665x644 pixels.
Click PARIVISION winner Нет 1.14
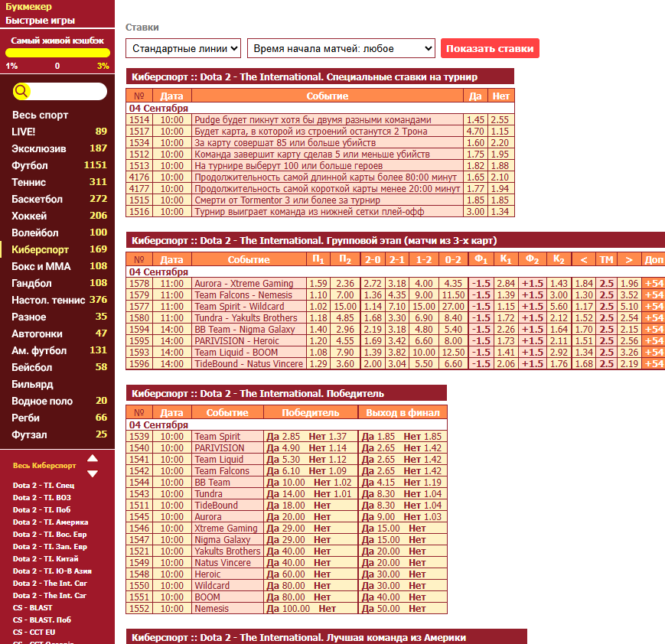tap(328, 448)
